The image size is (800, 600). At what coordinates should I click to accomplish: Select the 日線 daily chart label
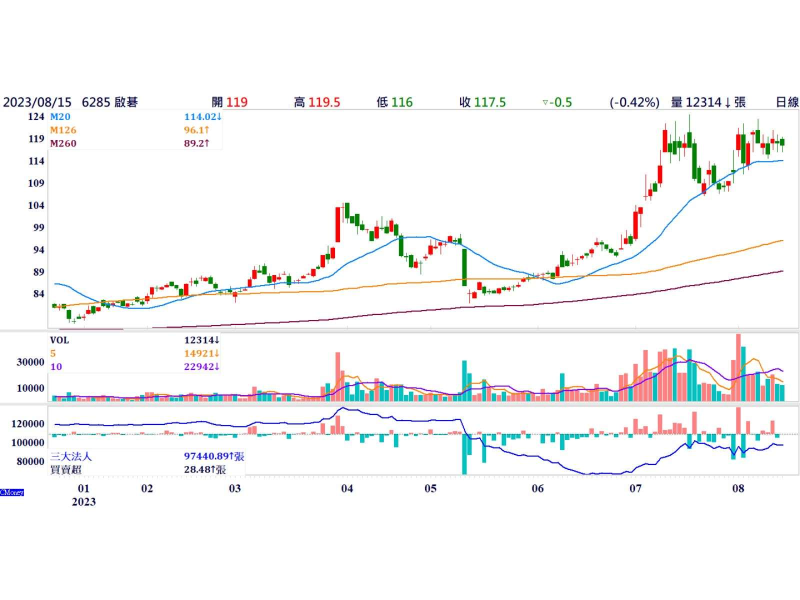786,102
